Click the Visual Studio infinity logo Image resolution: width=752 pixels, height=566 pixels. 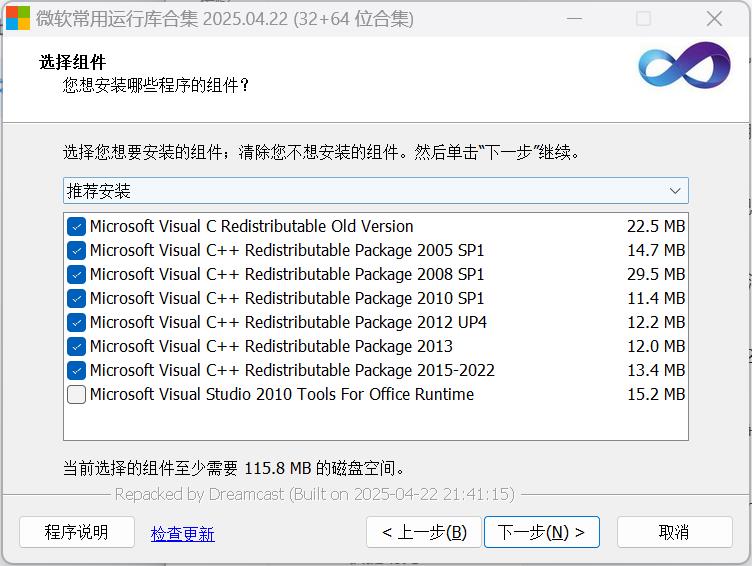684,66
